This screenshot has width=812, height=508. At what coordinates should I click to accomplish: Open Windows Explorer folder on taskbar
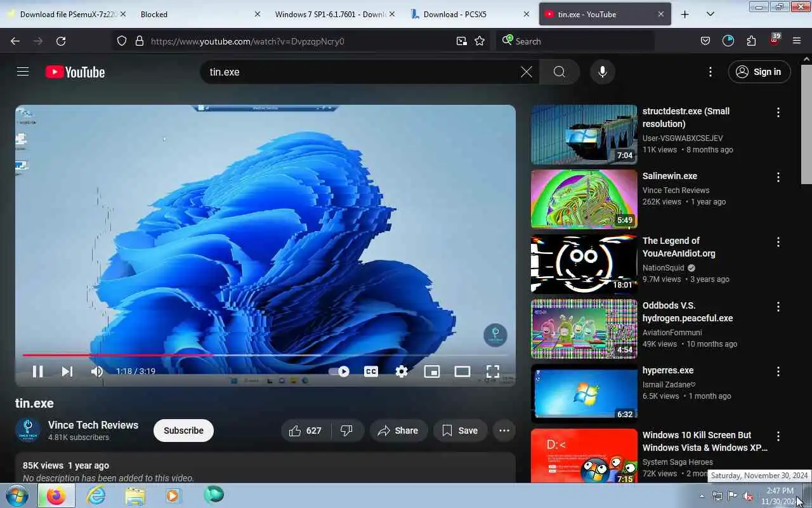[x=135, y=495]
